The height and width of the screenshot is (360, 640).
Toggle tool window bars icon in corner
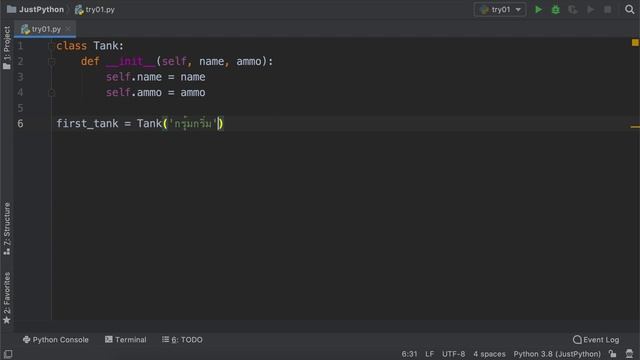8,354
